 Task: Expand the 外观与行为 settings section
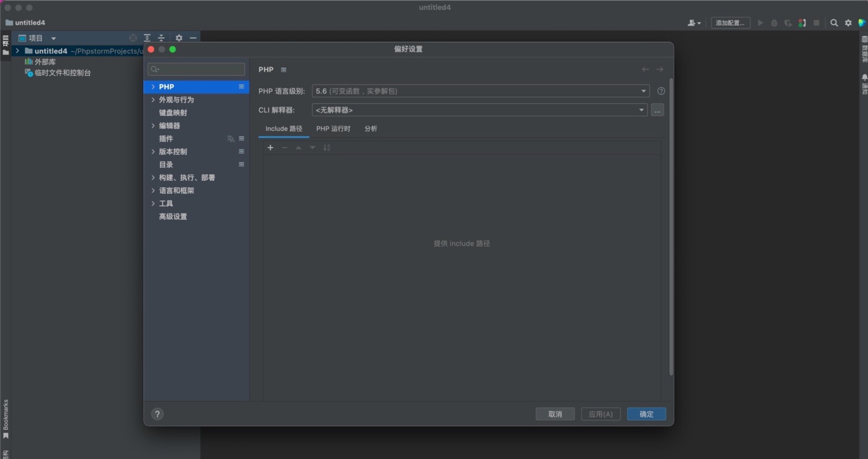176,100
